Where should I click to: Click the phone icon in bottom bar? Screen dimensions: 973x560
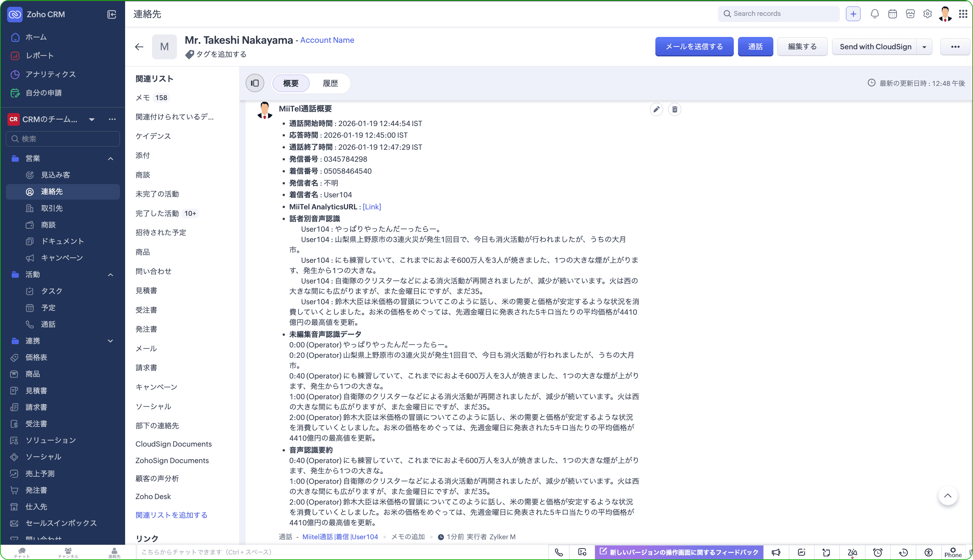tap(559, 552)
